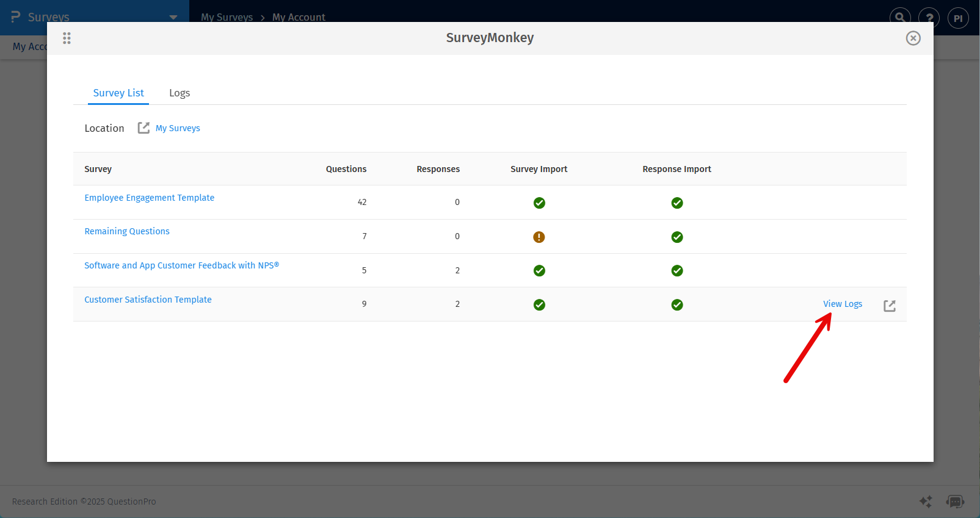This screenshot has width=980, height=518.
Task: Open the Employee Engagement Template survey
Action: [149, 198]
